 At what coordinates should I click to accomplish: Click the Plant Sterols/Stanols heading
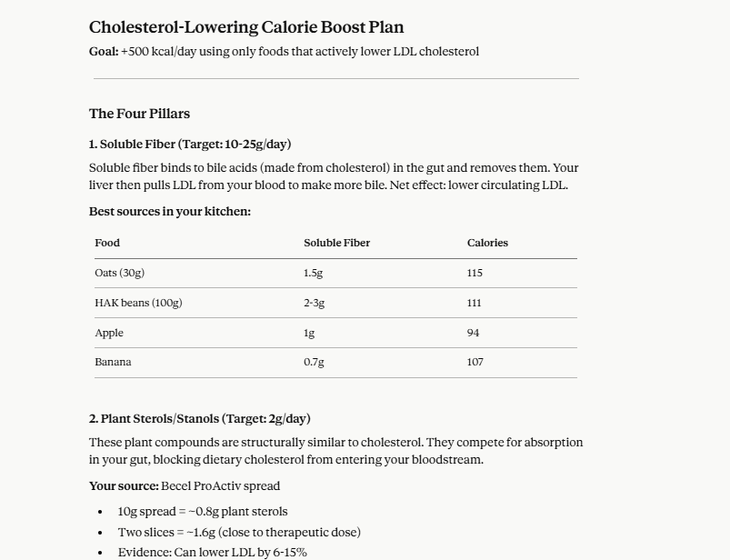tap(200, 418)
